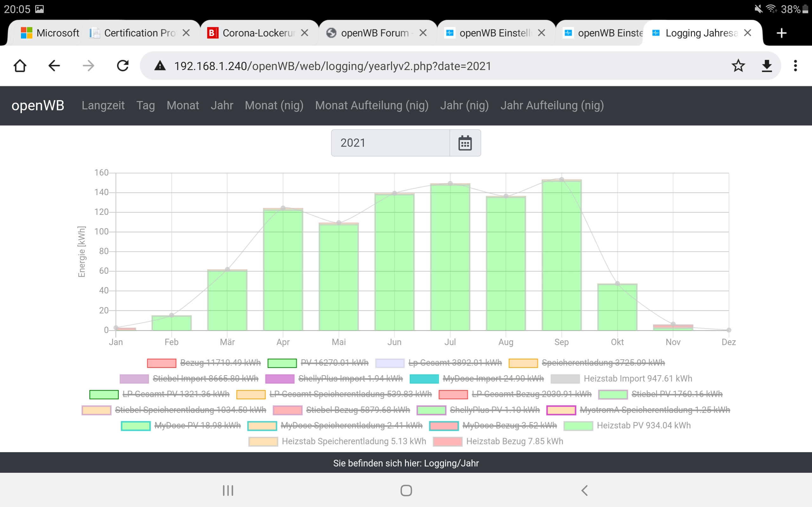The width and height of the screenshot is (812, 507).
Task: Tap the Android recent apps button
Action: [x=228, y=491]
